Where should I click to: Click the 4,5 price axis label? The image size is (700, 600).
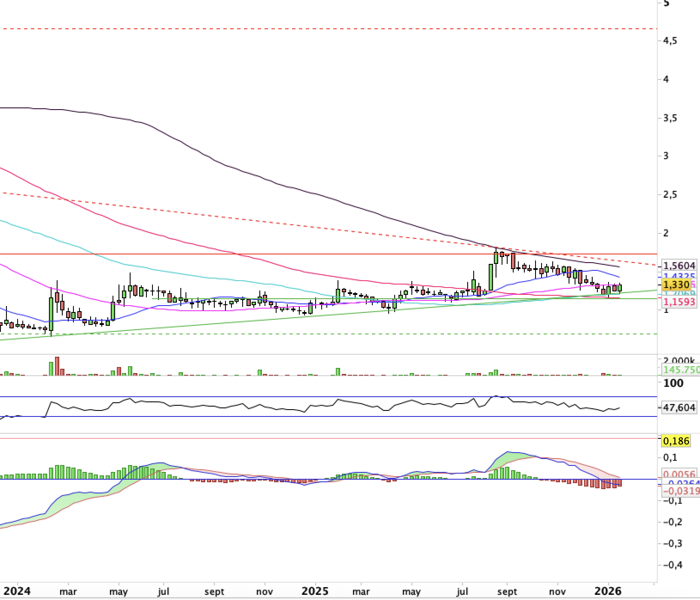[x=671, y=40]
